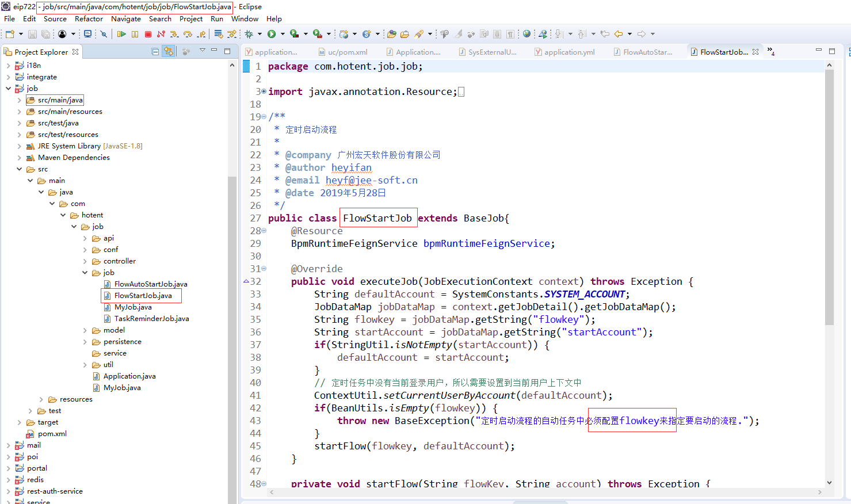Click the Debug bug icon
Image resolution: width=851 pixels, height=504 pixels.
point(250,35)
